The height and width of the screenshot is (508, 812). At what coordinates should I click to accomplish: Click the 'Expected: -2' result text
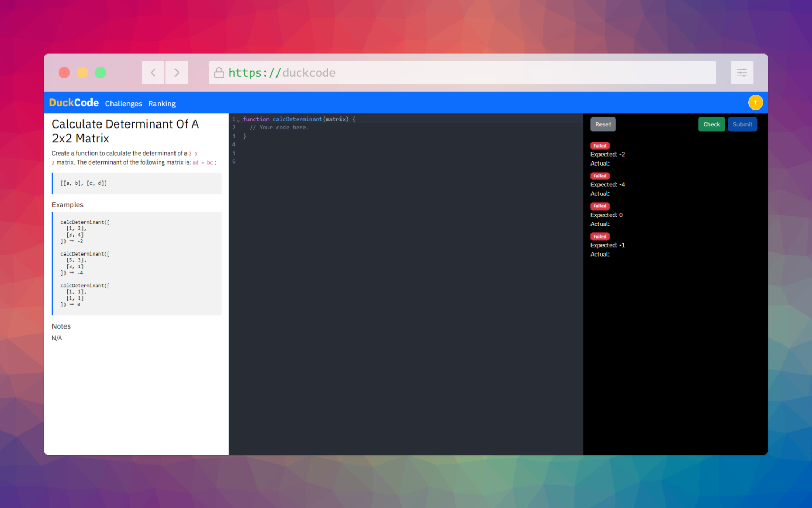click(607, 155)
